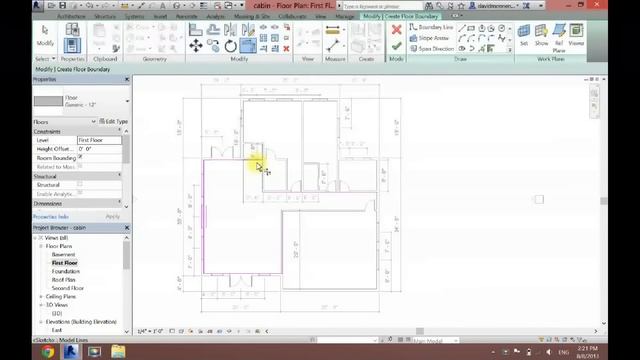This screenshot has height=360, width=640.
Task: Select Trim/Extend to Corner tool
Action: click(x=248, y=46)
